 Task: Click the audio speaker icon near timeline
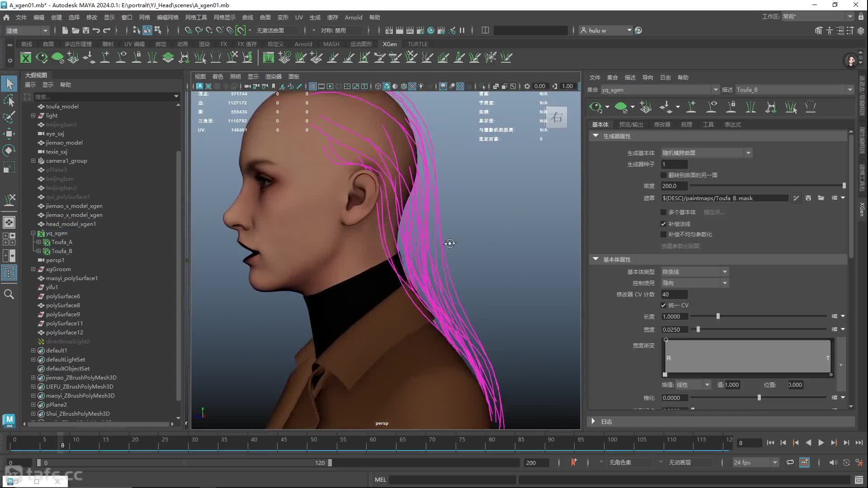[833, 462]
